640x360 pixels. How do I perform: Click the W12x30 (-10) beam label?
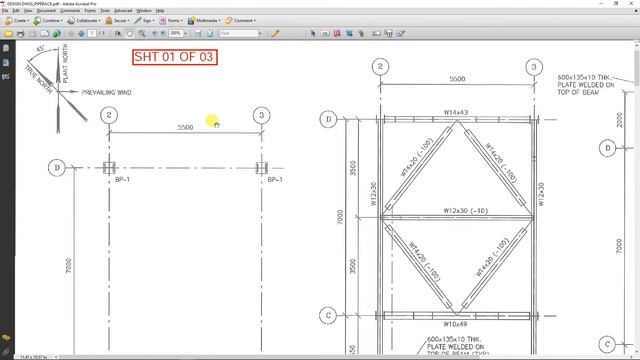tap(465, 211)
